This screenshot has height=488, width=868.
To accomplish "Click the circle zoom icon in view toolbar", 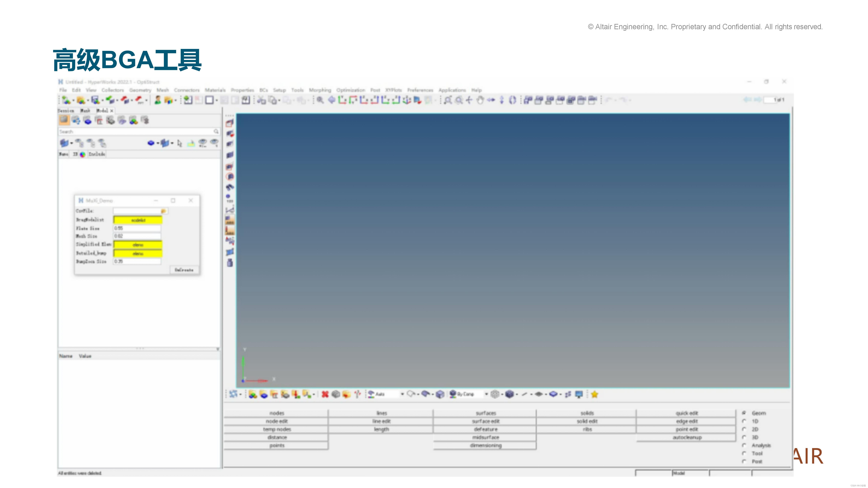I will point(459,100).
